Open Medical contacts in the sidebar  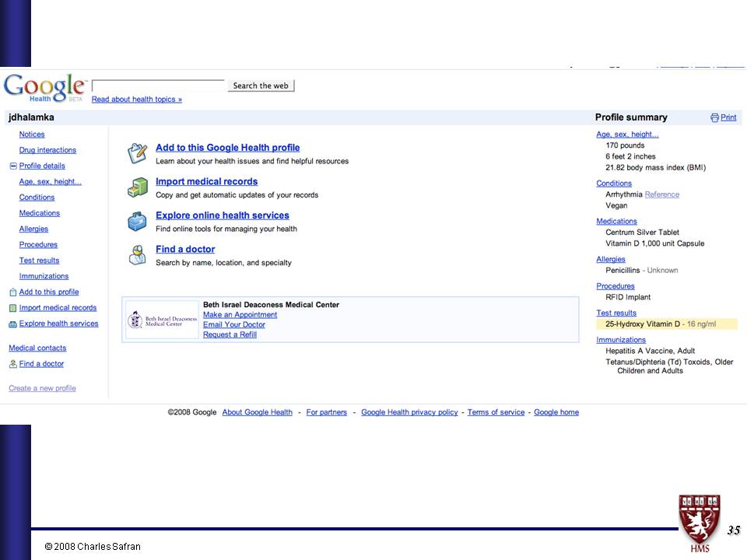[37, 348]
